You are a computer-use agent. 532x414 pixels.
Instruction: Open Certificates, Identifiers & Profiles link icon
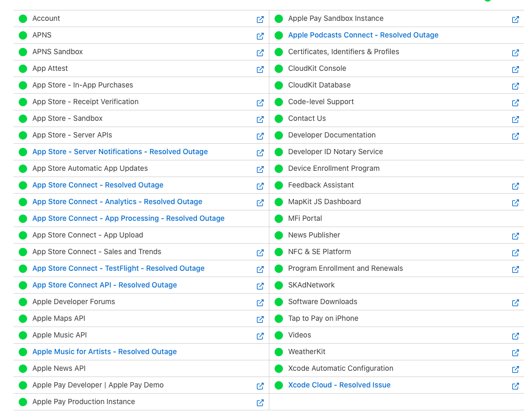pos(515,53)
